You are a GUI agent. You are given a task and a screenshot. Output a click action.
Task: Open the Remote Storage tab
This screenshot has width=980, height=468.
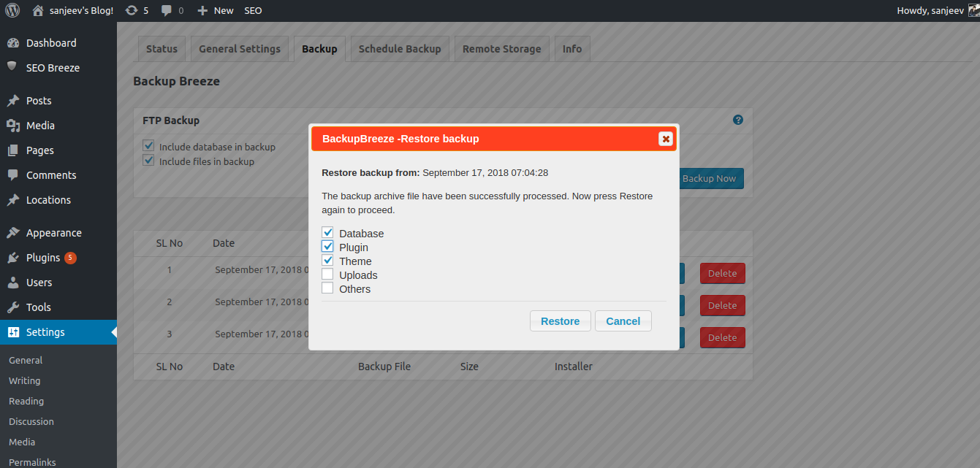[502, 49]
